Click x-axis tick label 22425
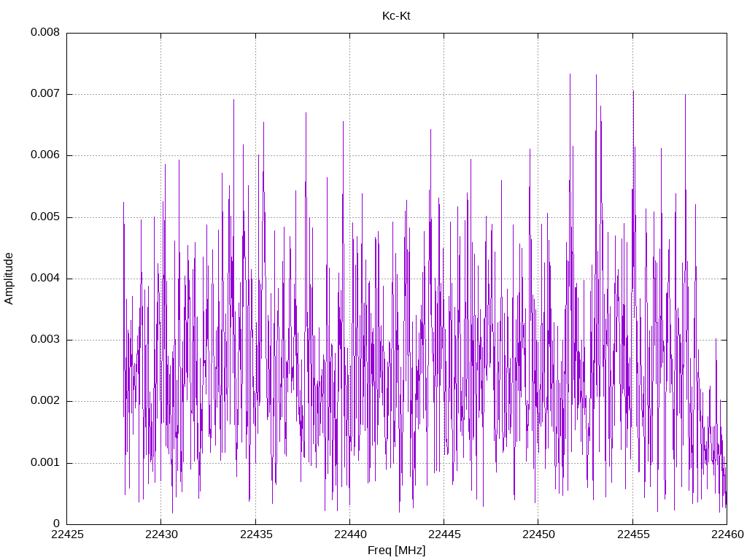 (x=67, y=534)
